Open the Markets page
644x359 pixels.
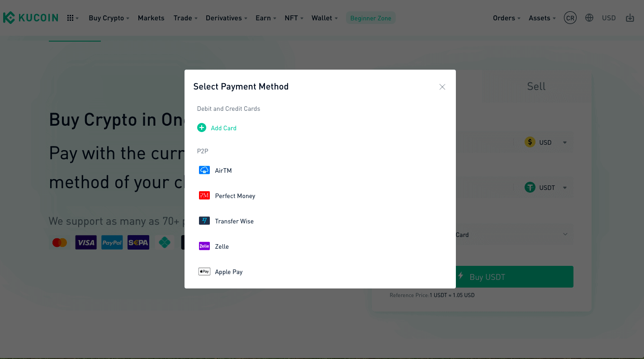click(151, 18)
